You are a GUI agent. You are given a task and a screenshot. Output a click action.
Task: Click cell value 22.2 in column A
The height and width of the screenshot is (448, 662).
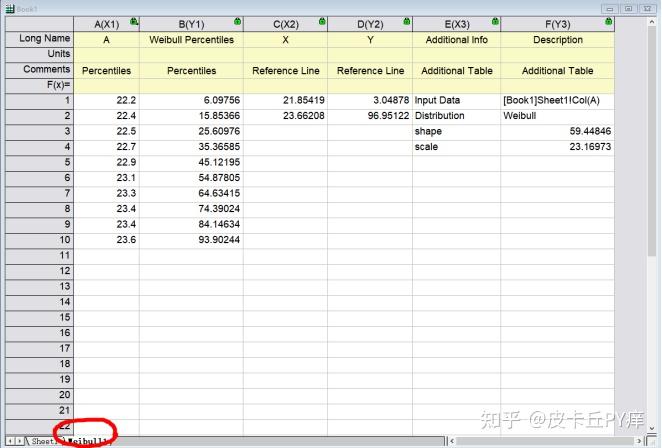point(106,100)
